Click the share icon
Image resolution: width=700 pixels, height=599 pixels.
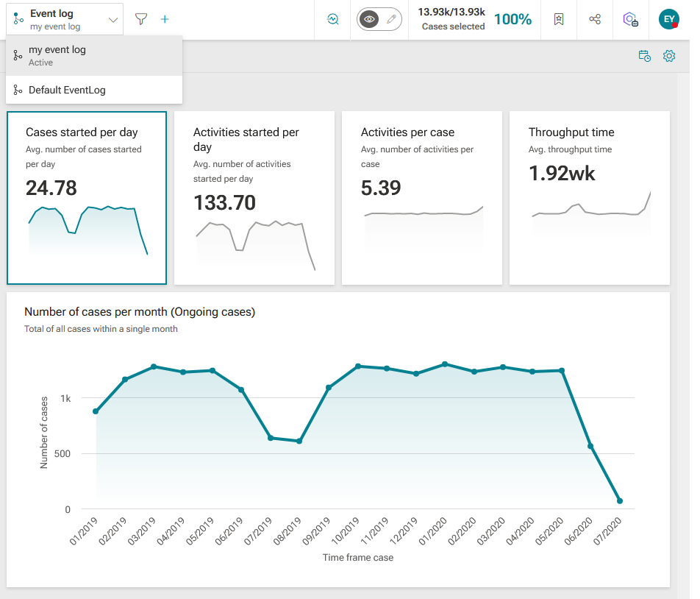click(x=595, y=19)
